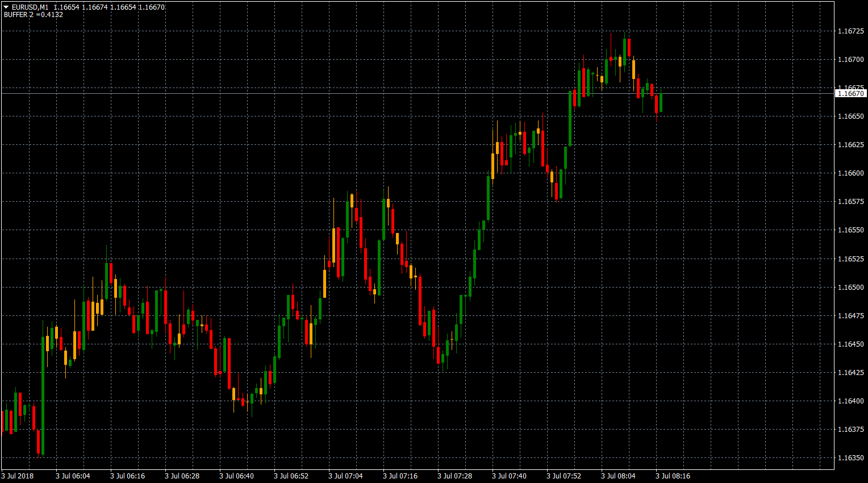Click the 1.16400 price axis label
The image size is (868, 483).
[x=851, y=401]
